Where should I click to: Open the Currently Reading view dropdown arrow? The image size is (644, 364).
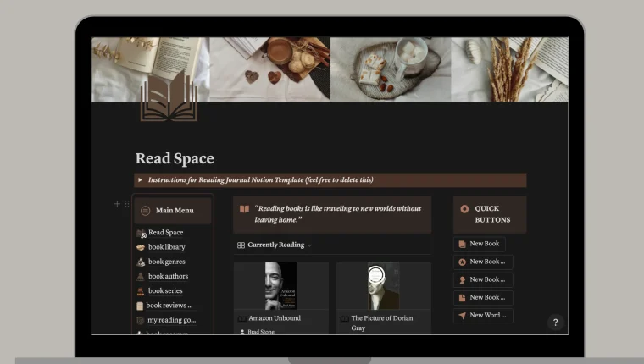(309, 245)
